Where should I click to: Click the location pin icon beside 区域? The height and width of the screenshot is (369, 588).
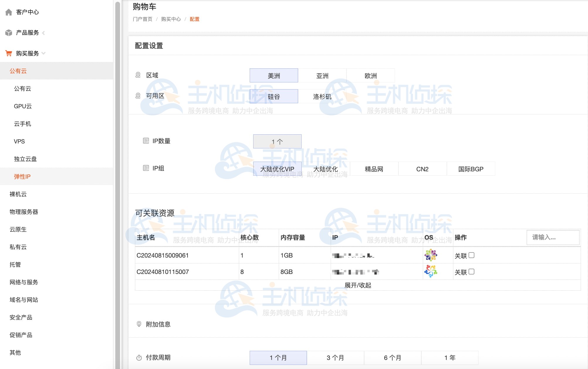coord(137,75)
